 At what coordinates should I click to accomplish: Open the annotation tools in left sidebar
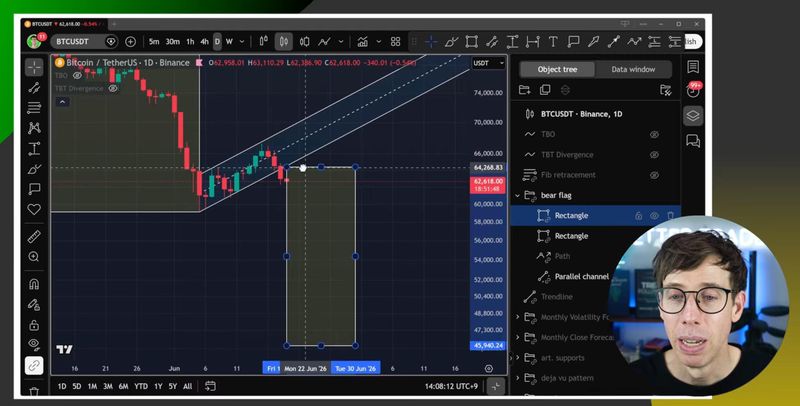(34, 189)
